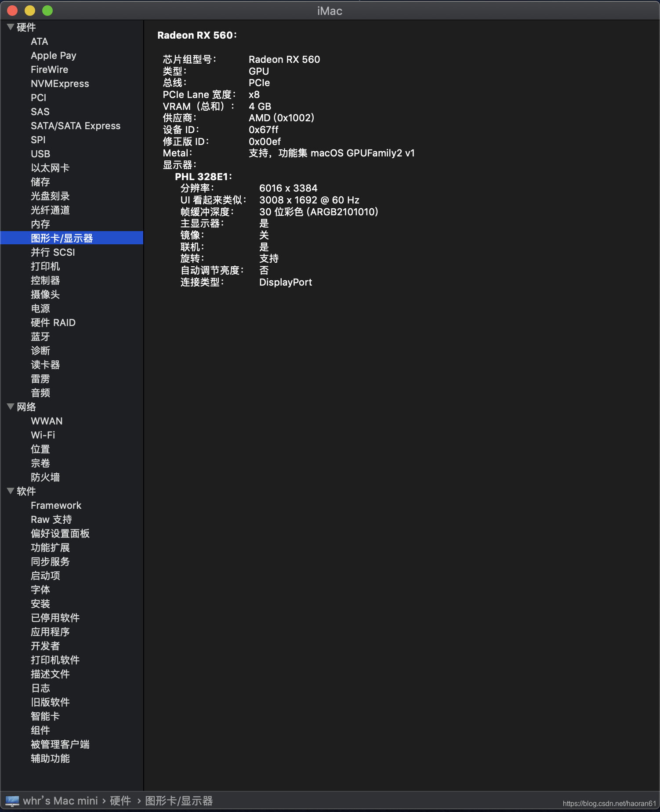660x812 pixels.
Task: Select 智能卡 in the sidebar
Action: 45,716
